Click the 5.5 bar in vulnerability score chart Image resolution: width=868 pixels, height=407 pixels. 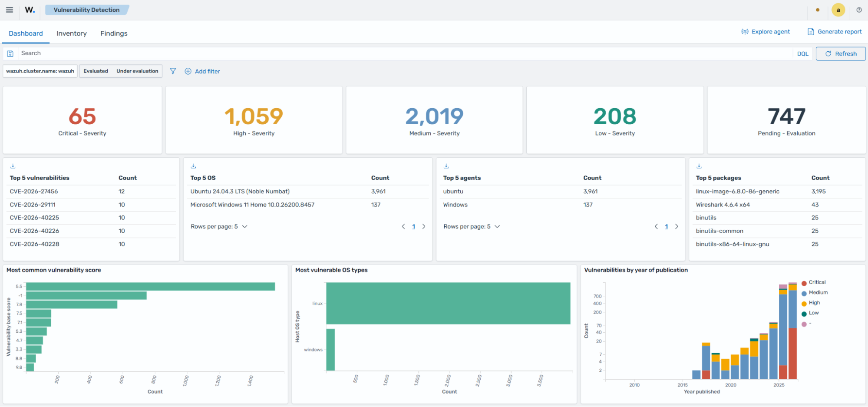click(151, 287)
